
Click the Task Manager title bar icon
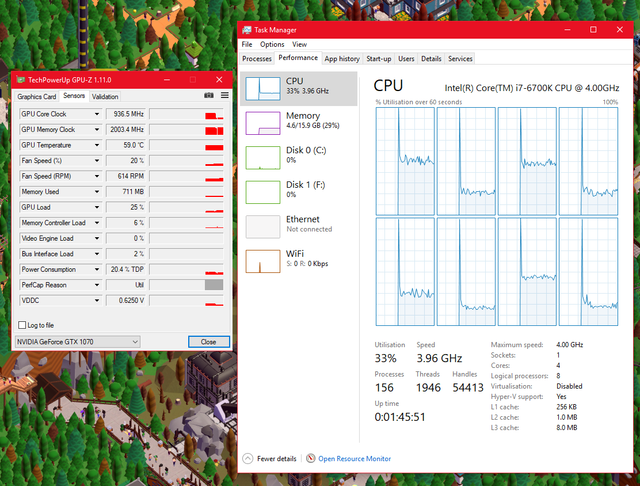click(x=247, y=30)
